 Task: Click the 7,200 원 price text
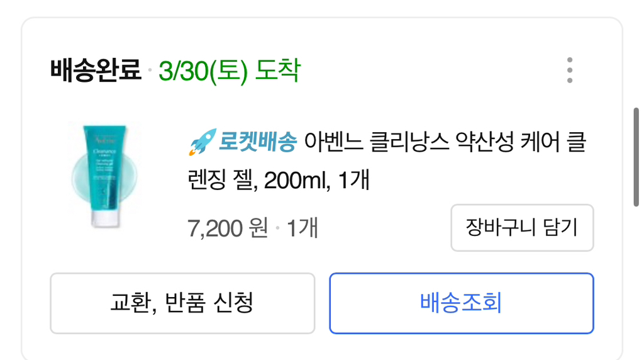pos(228,227)
